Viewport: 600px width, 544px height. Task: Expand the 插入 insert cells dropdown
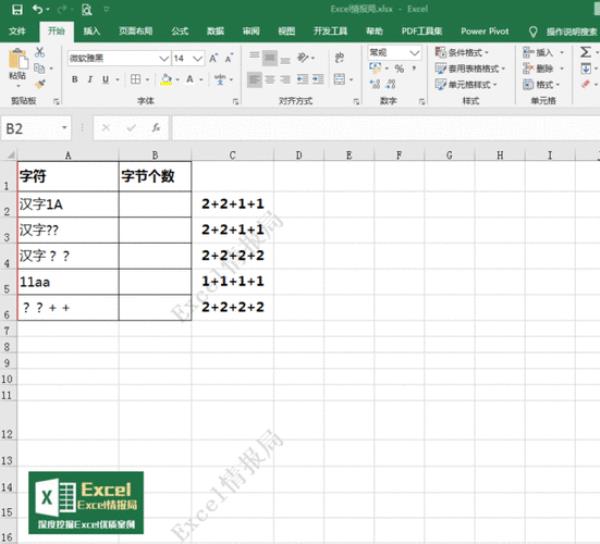point(562,52)
